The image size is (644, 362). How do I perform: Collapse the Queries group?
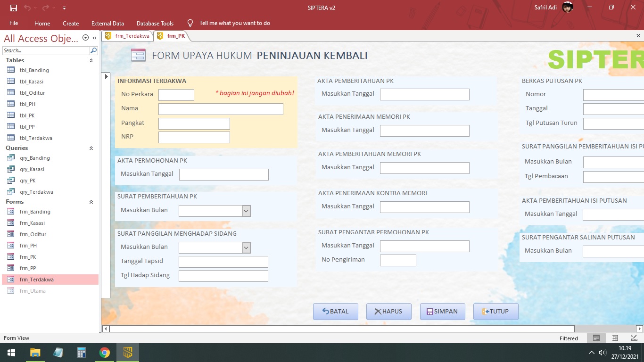point(91,148)
